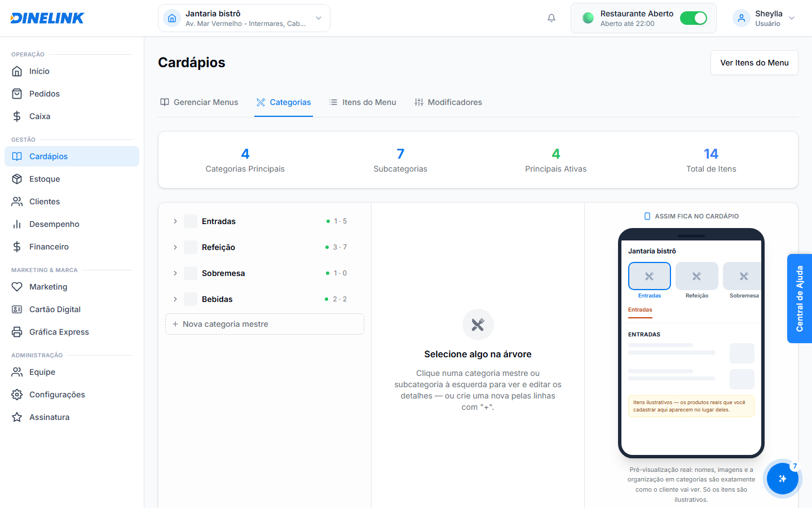Screen dimensions: 812x508
Task: Open Cartão Digital in the sidebar
Action: tap(72, 309)
